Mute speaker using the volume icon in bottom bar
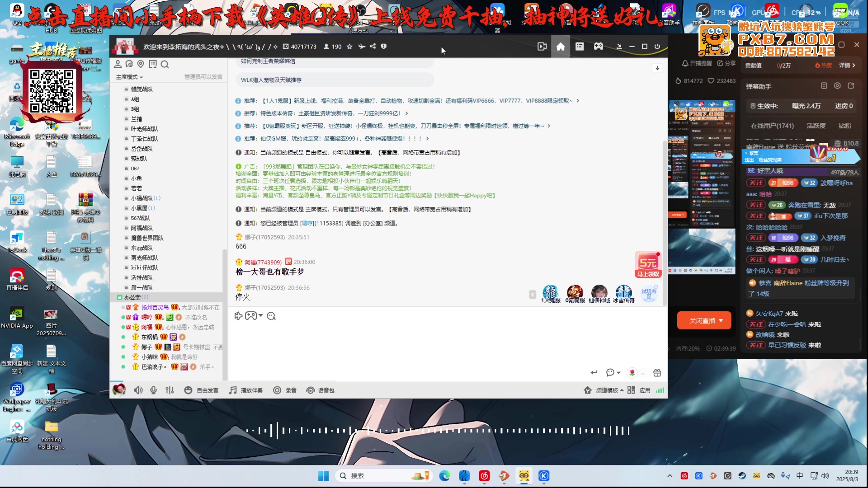 (138, 390)
